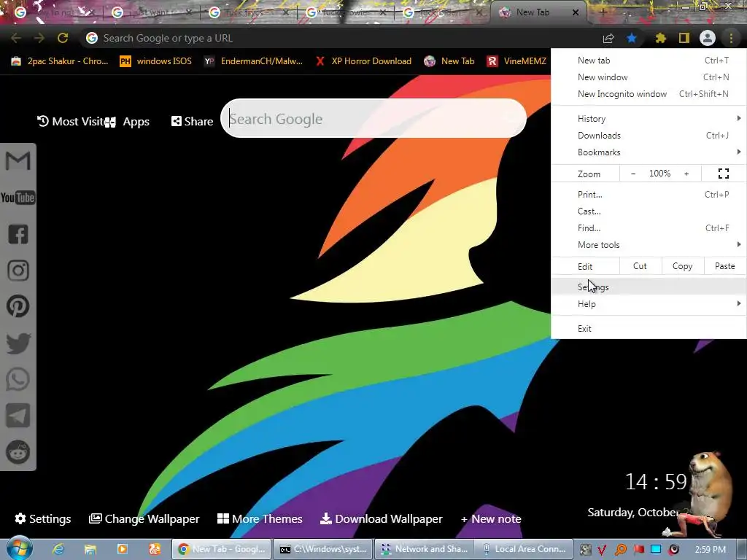Viewport: 747px width, 560px height.
Task: Open the windows ISOS bookmark
Action: coord(156,61)
